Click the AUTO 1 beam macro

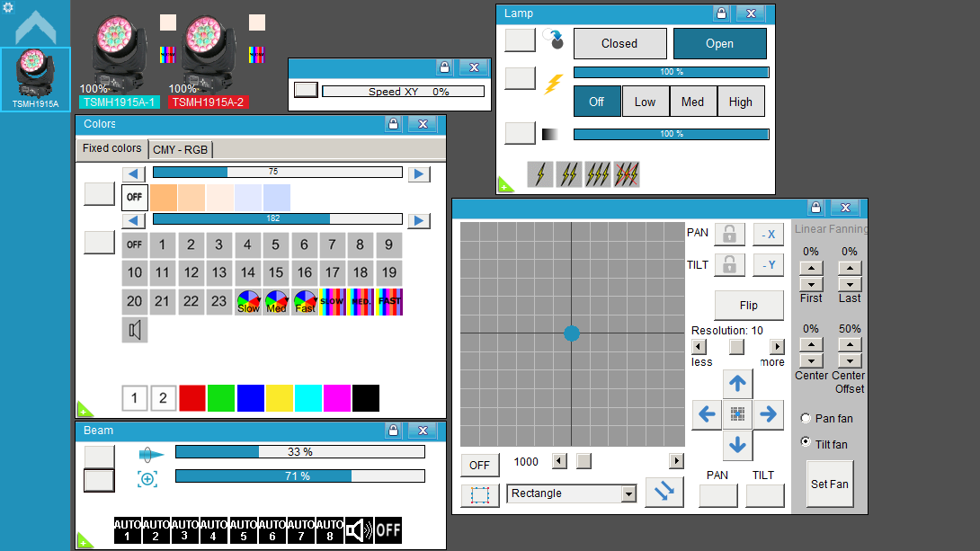pos(128,530)
